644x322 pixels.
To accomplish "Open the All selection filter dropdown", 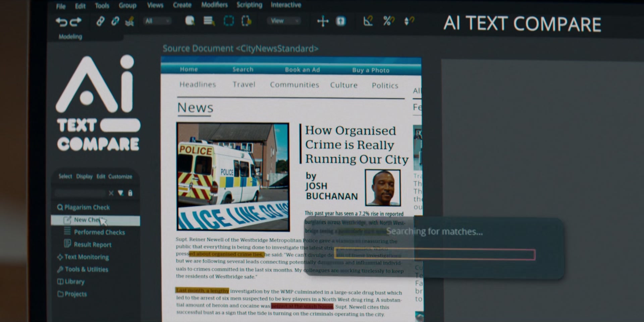I will (x=157, y=21).
